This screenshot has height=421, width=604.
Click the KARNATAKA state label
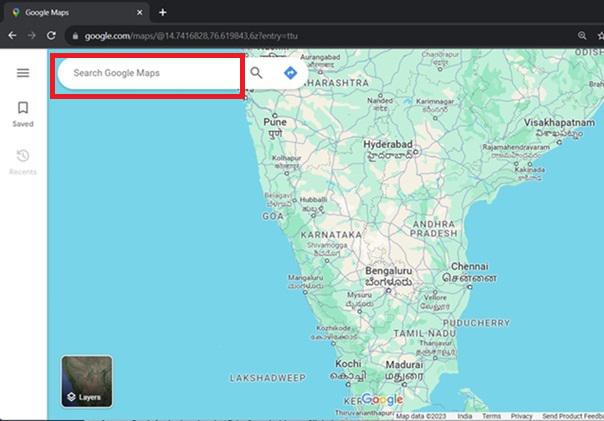tap(331, 235)
